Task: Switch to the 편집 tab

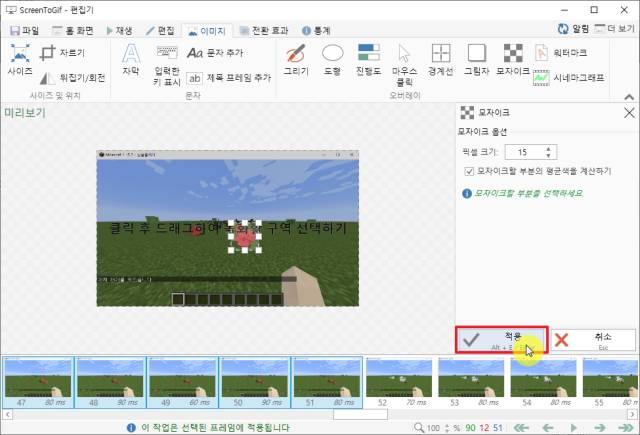Action: [x=160, y=31]
